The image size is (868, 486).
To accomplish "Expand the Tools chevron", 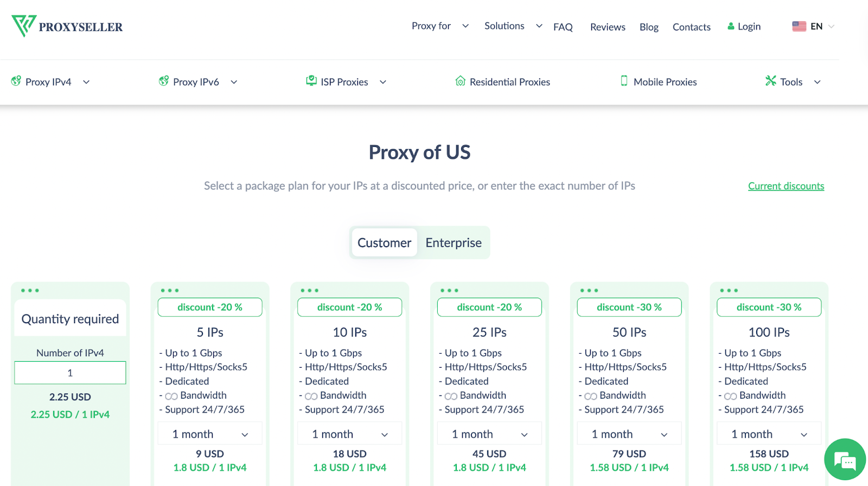I will [x=817, y=82].
